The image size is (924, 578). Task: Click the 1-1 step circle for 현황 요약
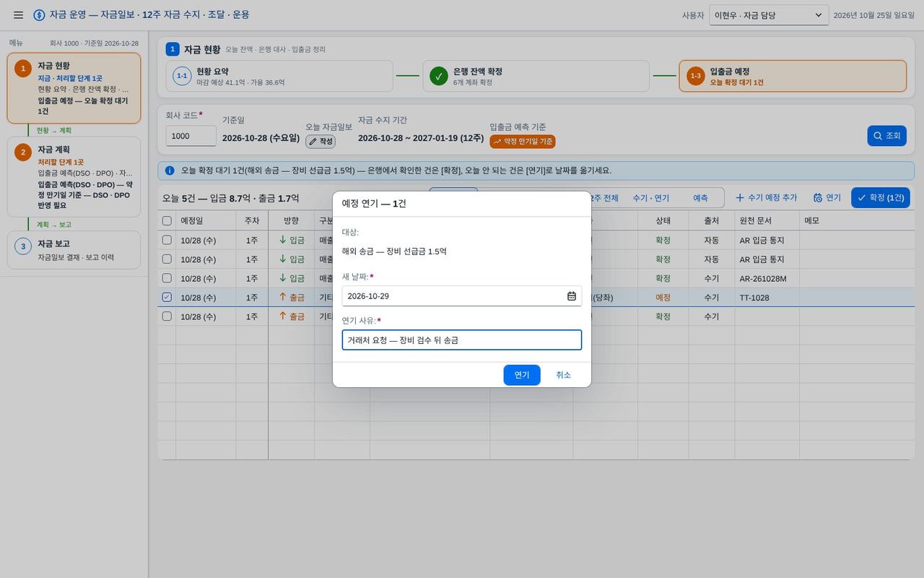point(182,76)
